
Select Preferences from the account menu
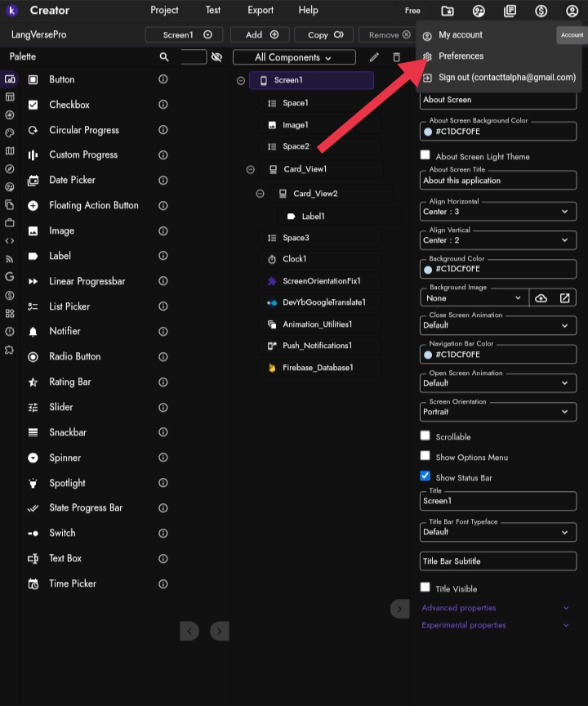point(461,56)
